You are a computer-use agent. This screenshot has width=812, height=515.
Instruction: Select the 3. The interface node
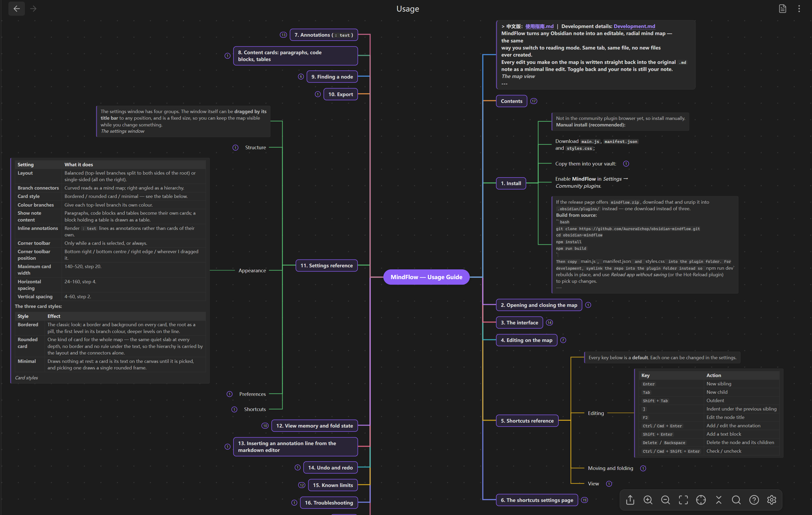519,322
